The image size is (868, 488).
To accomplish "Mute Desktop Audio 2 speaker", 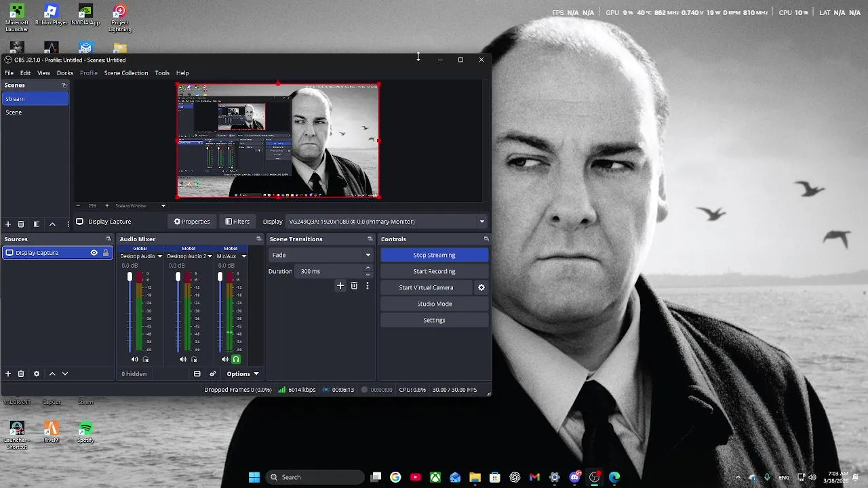I will pos(182,359).
